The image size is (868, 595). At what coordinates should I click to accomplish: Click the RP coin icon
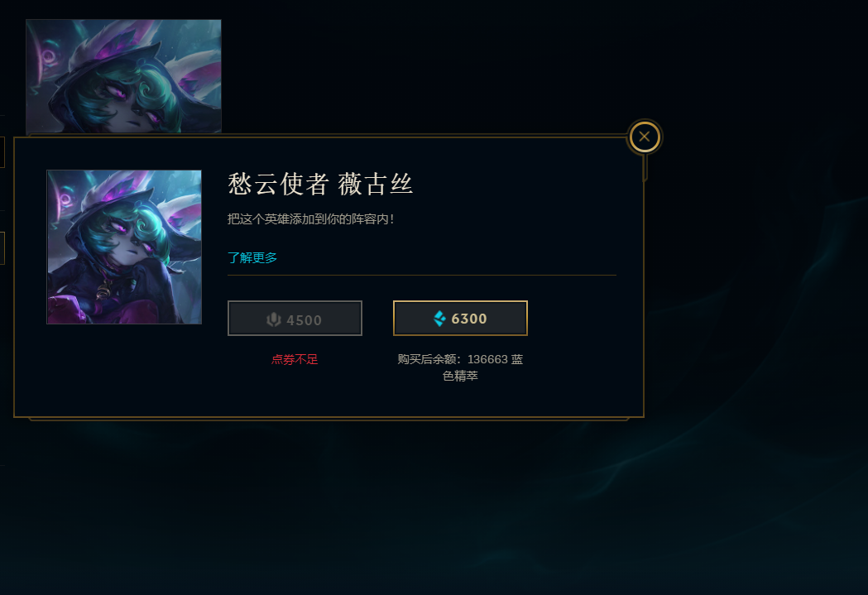pyautogui.click(x=274, y=319)
